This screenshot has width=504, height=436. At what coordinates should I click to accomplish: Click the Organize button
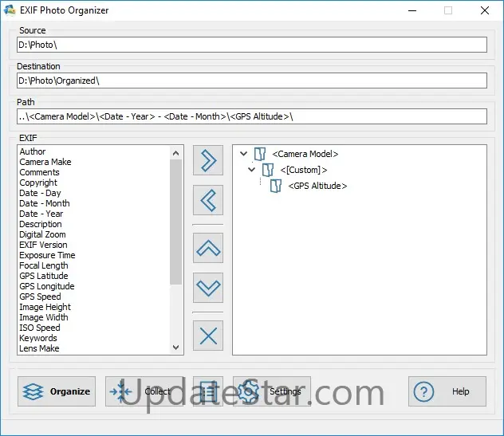[57, 391]
